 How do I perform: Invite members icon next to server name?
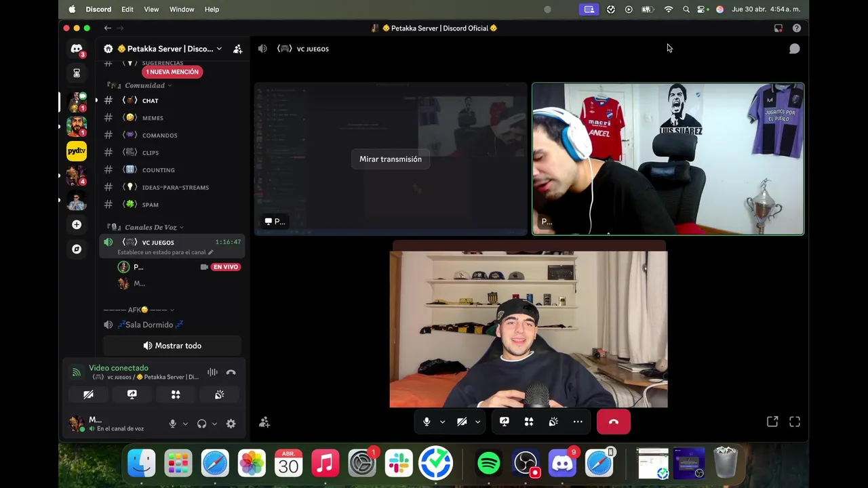[237, 49]
